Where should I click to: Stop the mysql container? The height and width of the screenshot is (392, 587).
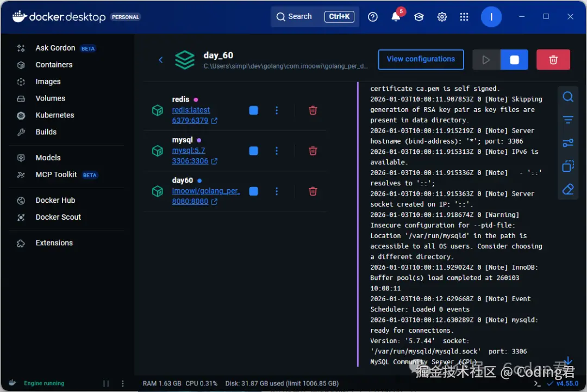253,151
